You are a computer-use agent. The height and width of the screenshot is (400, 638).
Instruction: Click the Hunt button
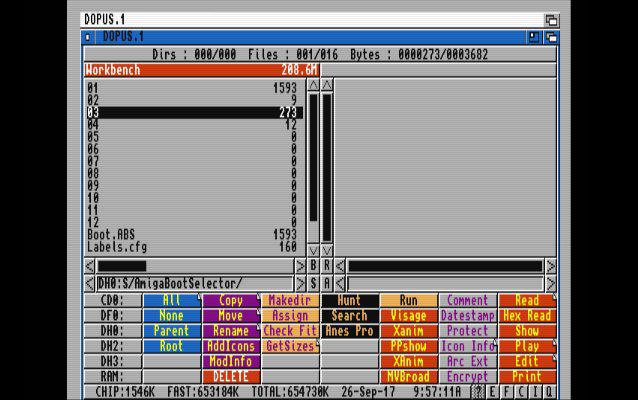(x=350, y=300)
